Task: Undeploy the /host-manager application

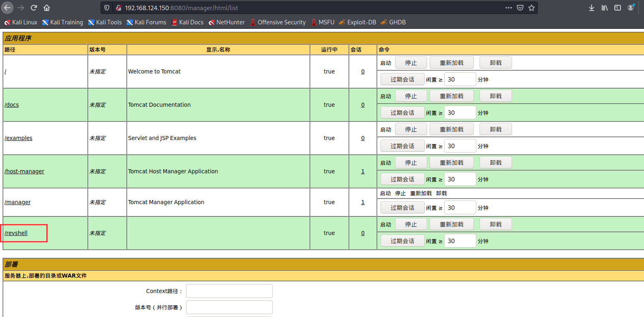Action: [x=496, y=163]
